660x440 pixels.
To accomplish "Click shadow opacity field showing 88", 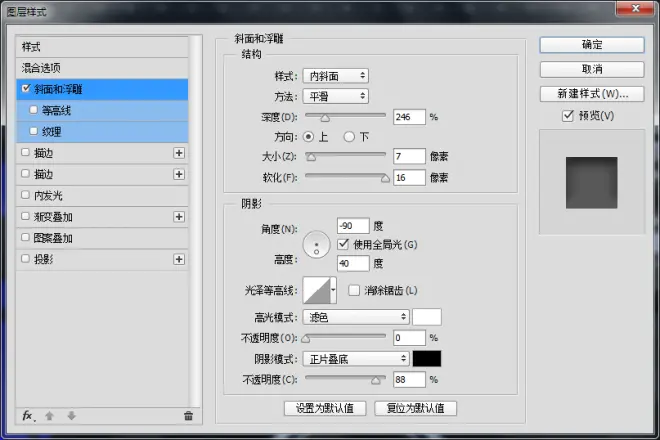I will click(409, 379).
